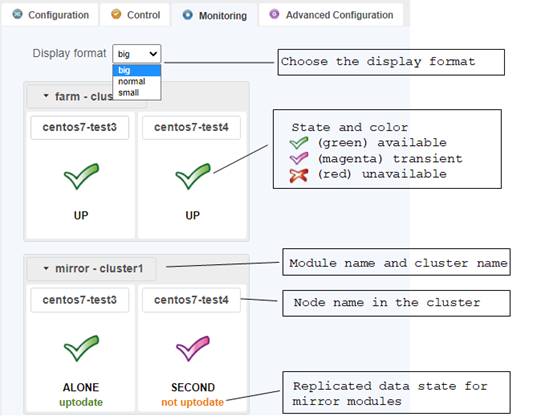Collapse the farm cluster section
This screenshot has width=537, height=417.
click(46, 96)
